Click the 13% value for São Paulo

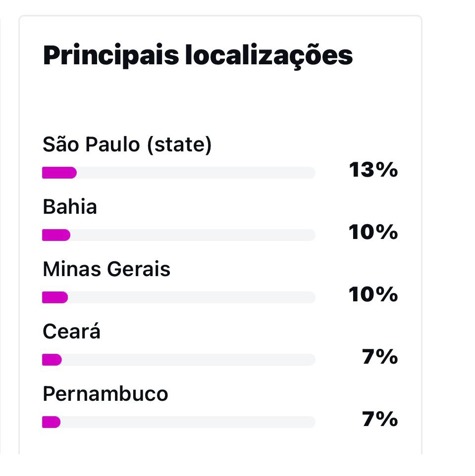pos(373,169)
